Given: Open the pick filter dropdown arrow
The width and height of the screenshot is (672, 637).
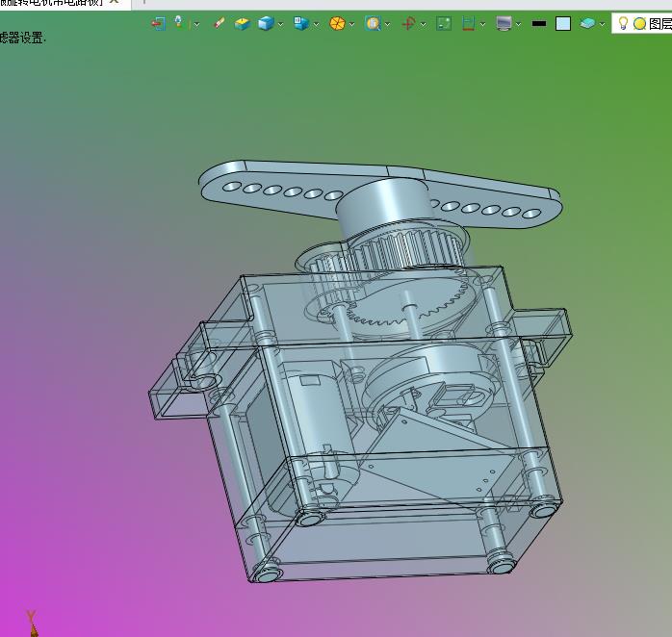Looking at the screenshot, I should pos(196,24).
